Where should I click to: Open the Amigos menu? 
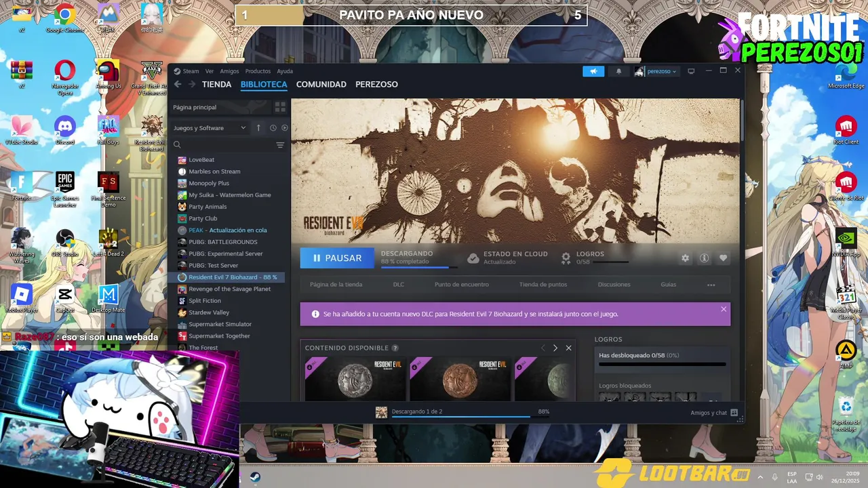point(229,71)
